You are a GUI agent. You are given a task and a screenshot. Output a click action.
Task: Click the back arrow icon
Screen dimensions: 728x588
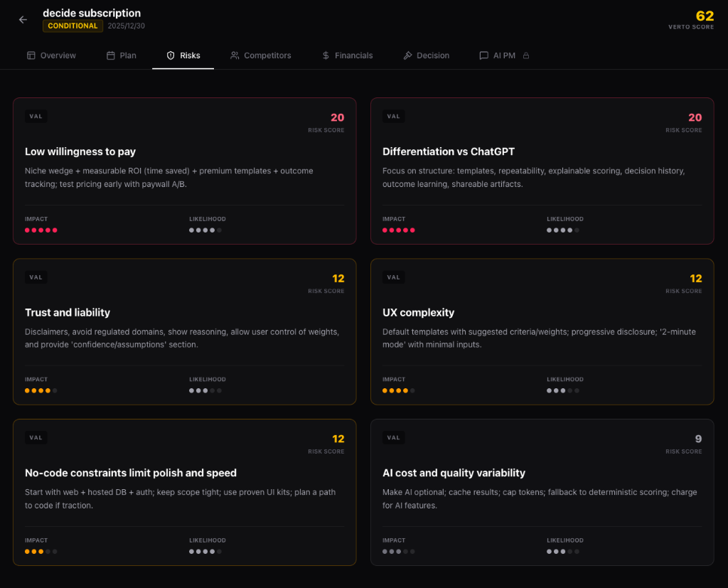pos(23,20)
